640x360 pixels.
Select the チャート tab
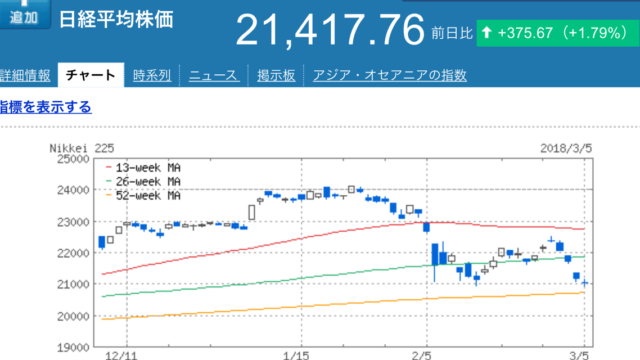[x=91, y=75]
